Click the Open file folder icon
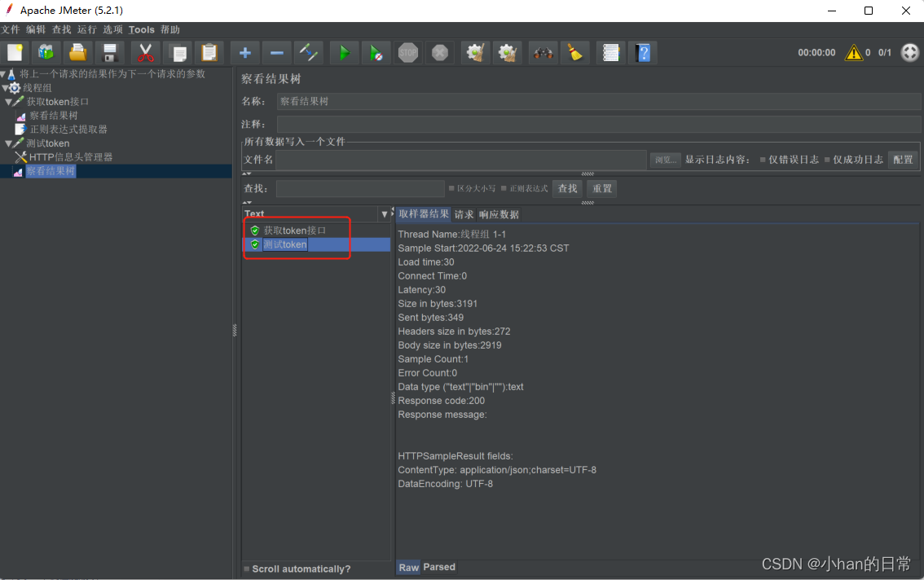The width and height of the screenshot is (924, 580). [77, 53]
